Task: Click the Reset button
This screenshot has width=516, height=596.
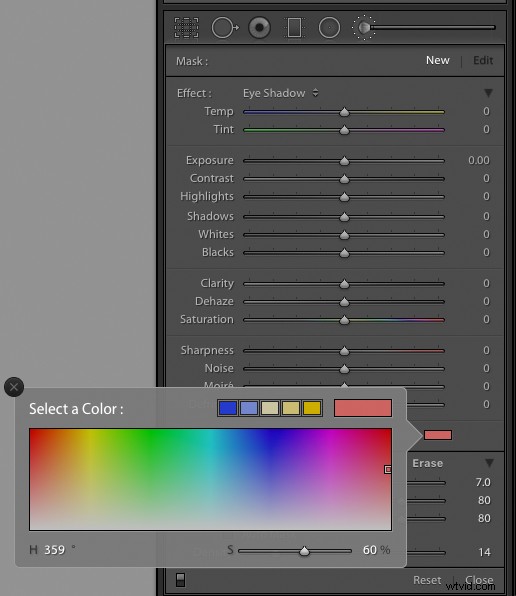Action: pos(427,580)
